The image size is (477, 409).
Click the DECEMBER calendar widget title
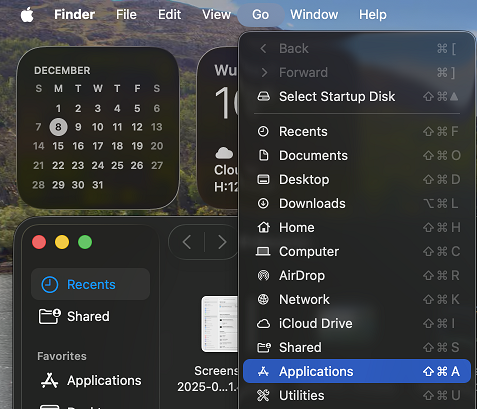click(x=62, y=71)
